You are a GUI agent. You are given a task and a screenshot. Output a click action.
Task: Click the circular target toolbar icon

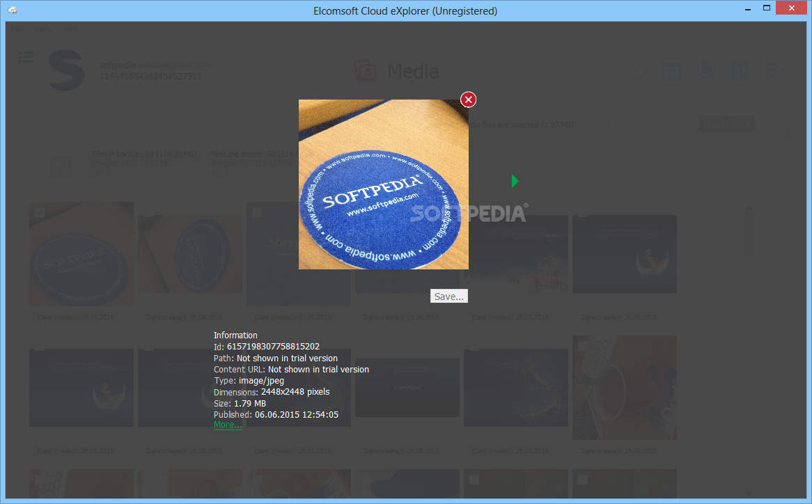tap(705, 70)
